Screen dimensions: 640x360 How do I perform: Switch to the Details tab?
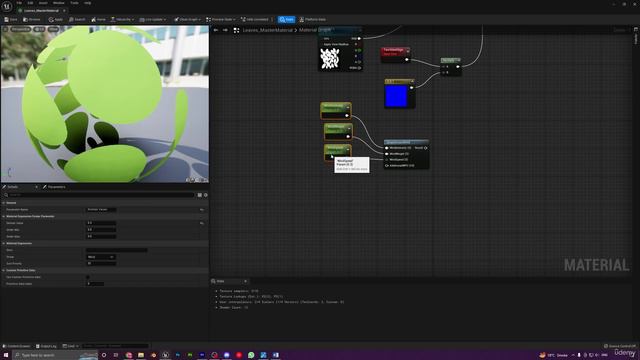click(13, 187)
